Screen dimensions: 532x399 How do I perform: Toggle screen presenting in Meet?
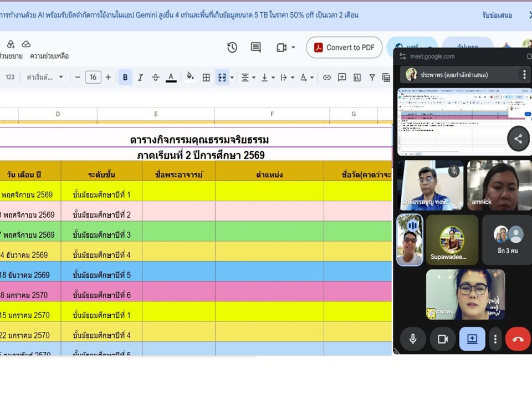[x=472, y=339]
